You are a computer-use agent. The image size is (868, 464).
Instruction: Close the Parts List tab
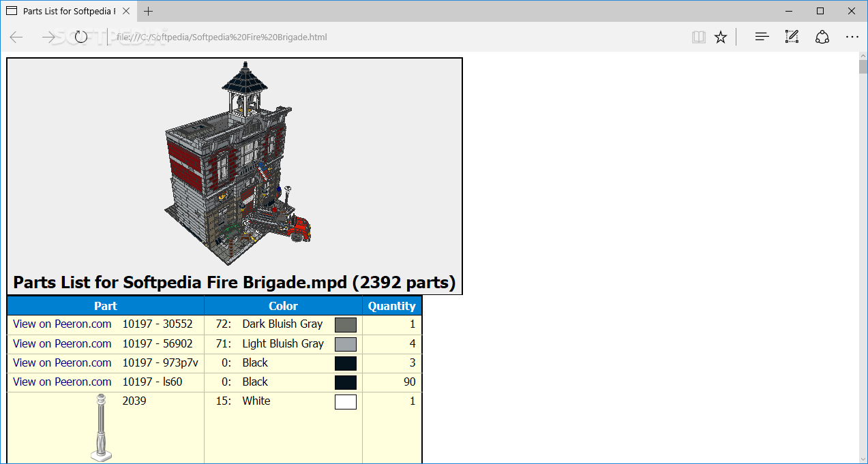click(127, 11)
